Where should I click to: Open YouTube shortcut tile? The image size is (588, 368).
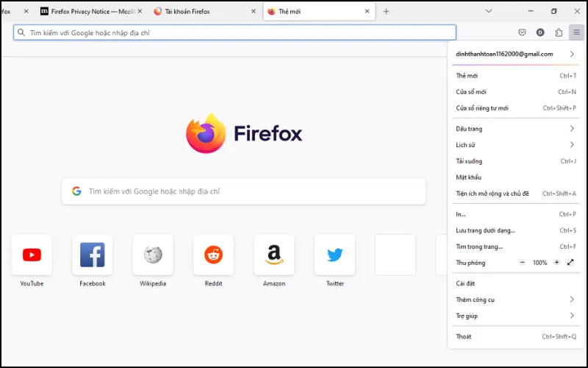tap(32, 255)
